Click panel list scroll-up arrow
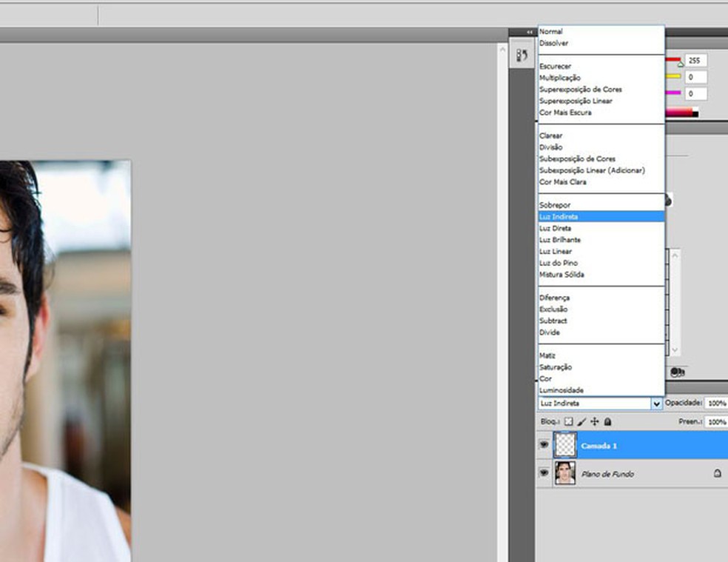 tap(675, 255)
